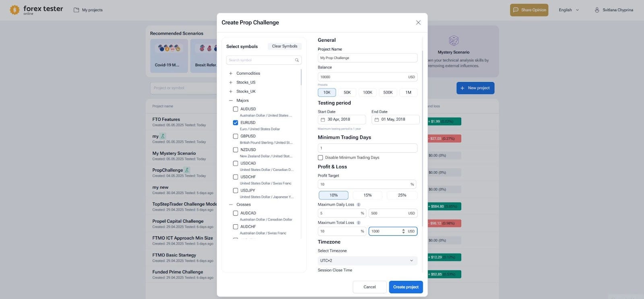Open the English language dropdown

coord(569,10)
